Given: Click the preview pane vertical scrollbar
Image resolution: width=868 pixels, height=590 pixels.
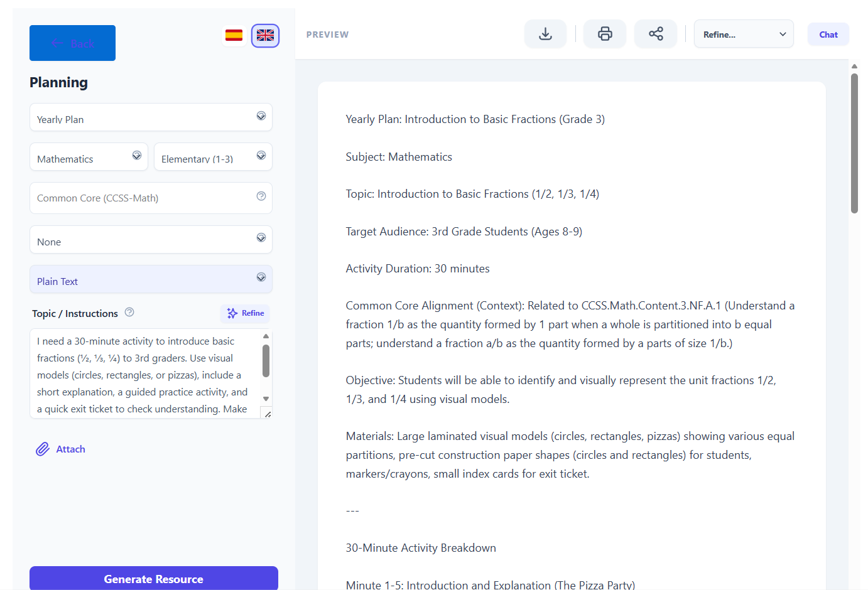Looking at the screenshot, I should 854,144.
